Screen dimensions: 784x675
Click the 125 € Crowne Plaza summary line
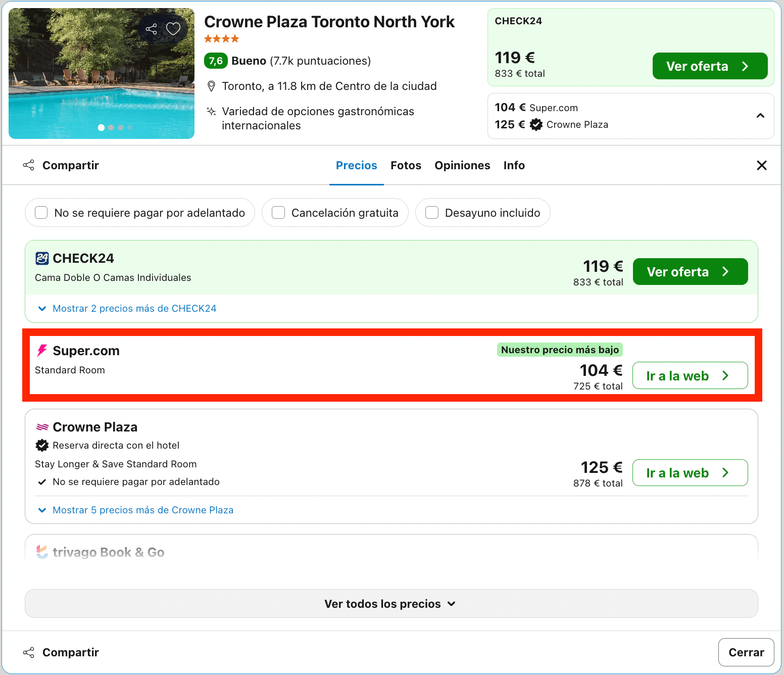pos(552,124)
